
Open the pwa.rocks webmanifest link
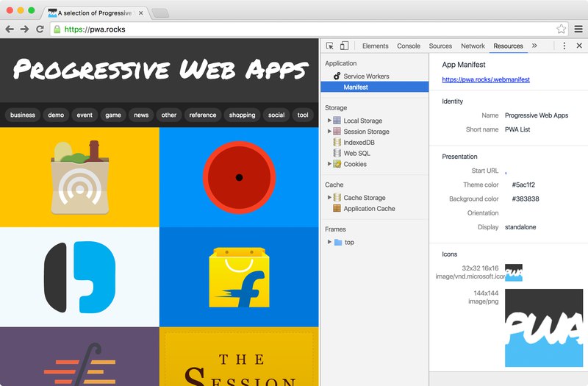[x=486, y=79]
